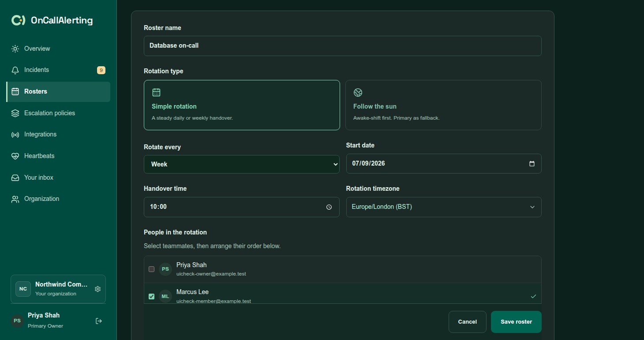
Task: Open the Handover time clock picker icon
Action: pyautogui.click(x=329, y=207)
